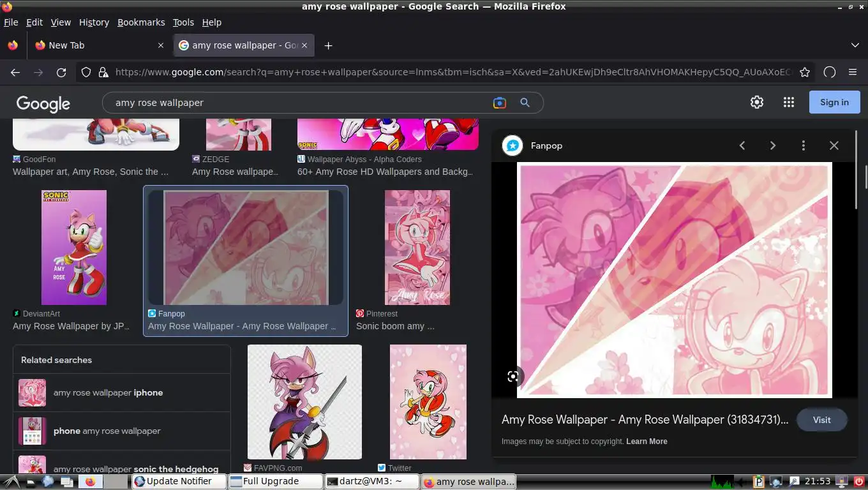
Task: Switch to Update Notifier taskbar window
Action: tap(179, 482)
